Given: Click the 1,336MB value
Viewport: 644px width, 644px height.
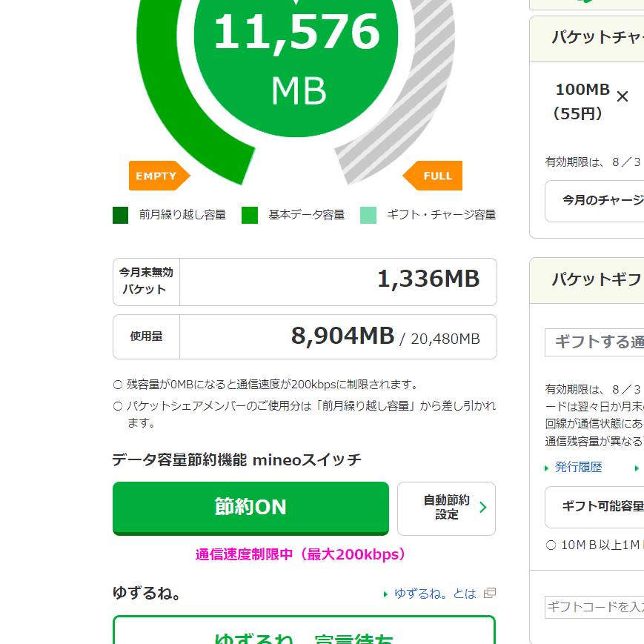Looking at the screenshot, I should (x=428, y=279).
